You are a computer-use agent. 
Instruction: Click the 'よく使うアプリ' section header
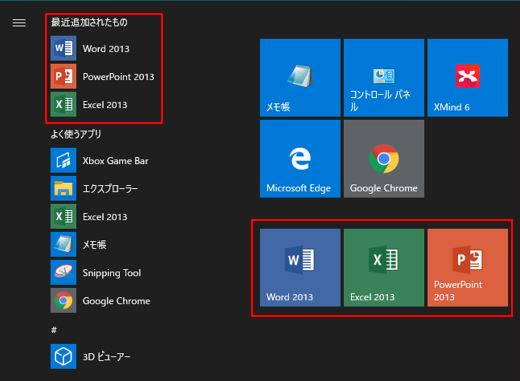[76, 134]
